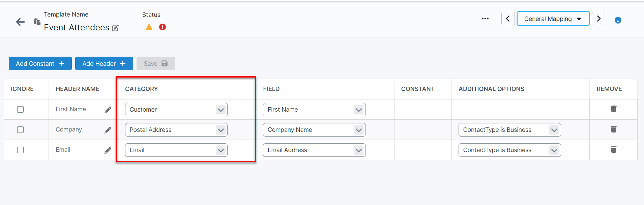Screen dimensions: 644x205
Task: Check the ignore box for Email row
Action: point(21,150)
